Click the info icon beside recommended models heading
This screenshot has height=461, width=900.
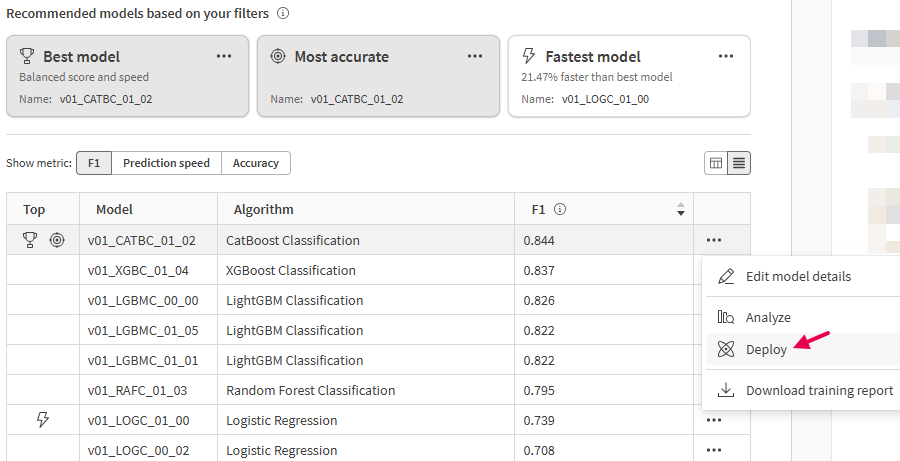click(x=283, y=14)
